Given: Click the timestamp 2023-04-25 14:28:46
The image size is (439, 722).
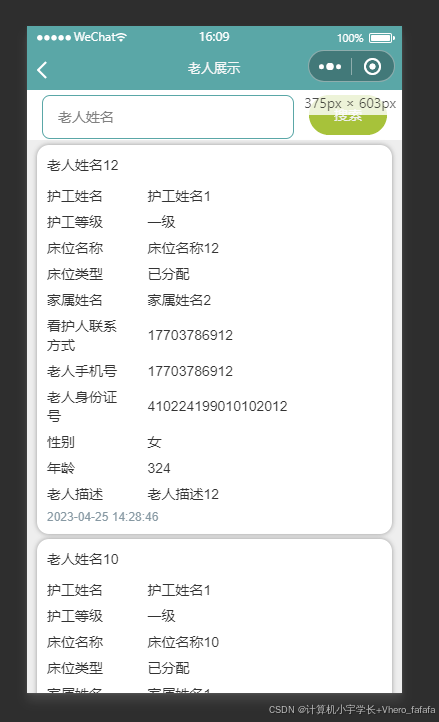Looking at the screenshot, I should pyautogui.click(x=103, y=517).
